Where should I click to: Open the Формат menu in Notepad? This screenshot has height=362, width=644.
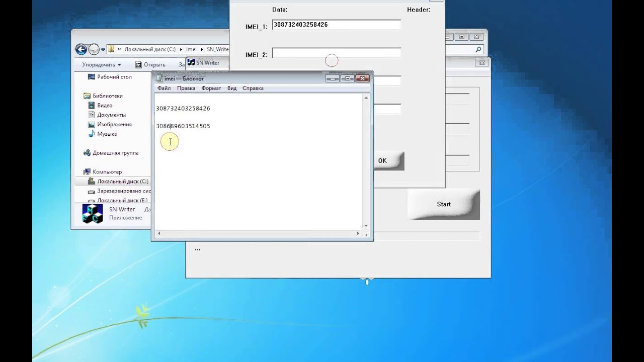pos(211,88)
